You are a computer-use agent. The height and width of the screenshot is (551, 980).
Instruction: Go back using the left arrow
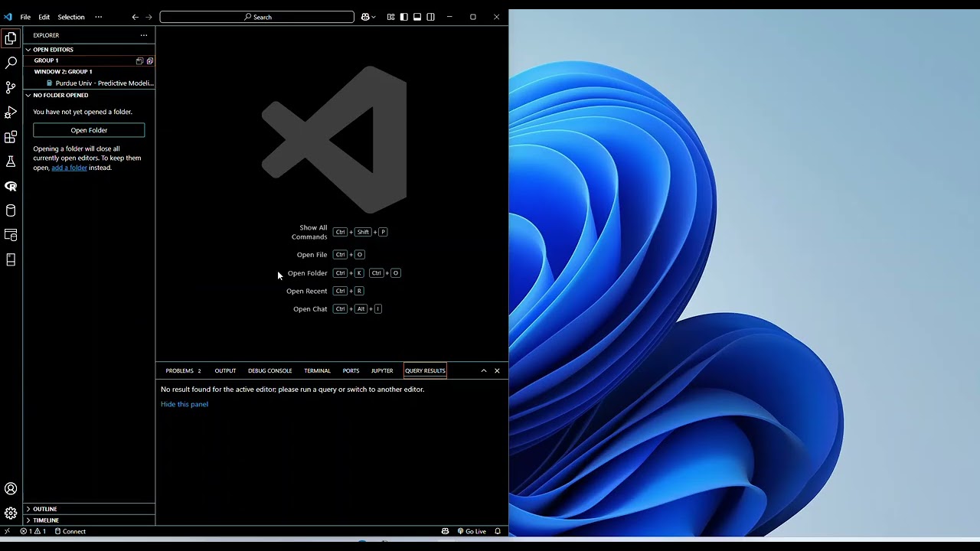click(136, 17)
